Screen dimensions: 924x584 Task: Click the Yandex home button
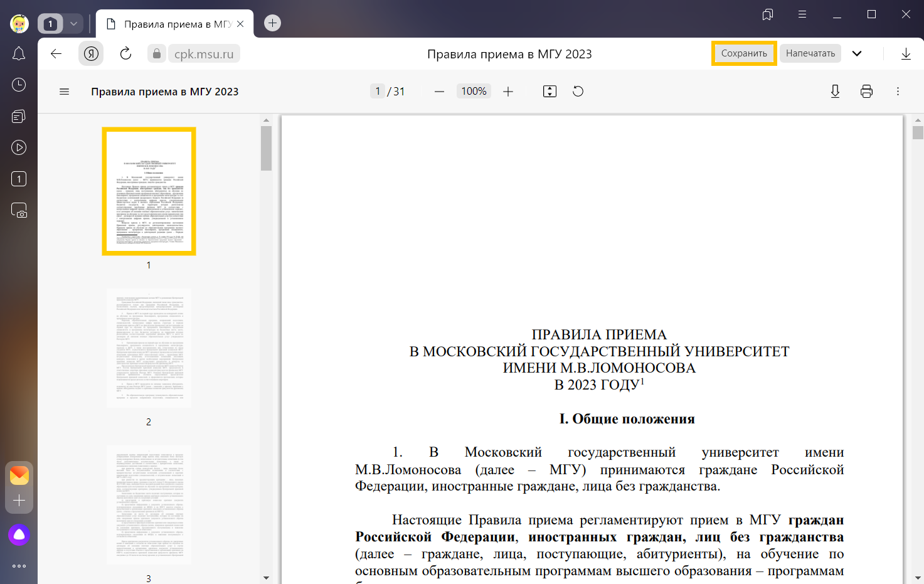point(92,54)
